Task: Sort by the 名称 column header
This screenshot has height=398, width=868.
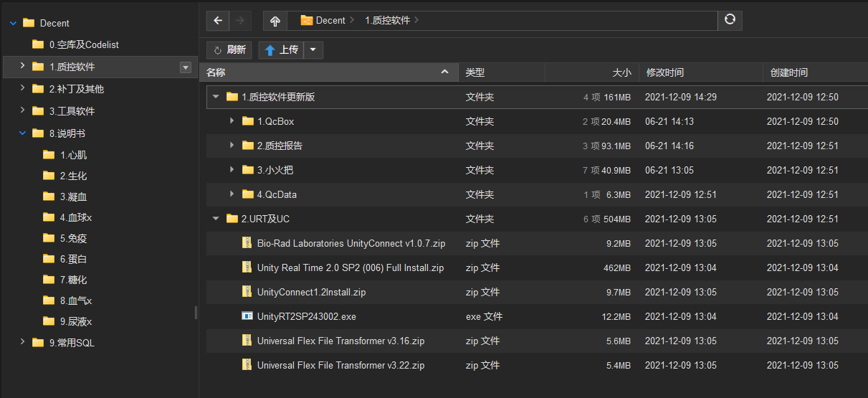Action: [x=216, y=72]
